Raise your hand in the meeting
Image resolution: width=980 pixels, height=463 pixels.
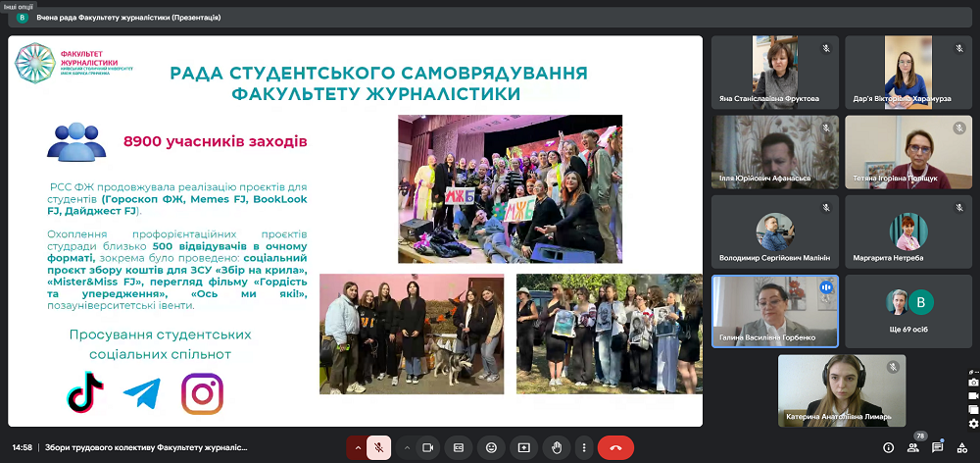tap(557, 447)
